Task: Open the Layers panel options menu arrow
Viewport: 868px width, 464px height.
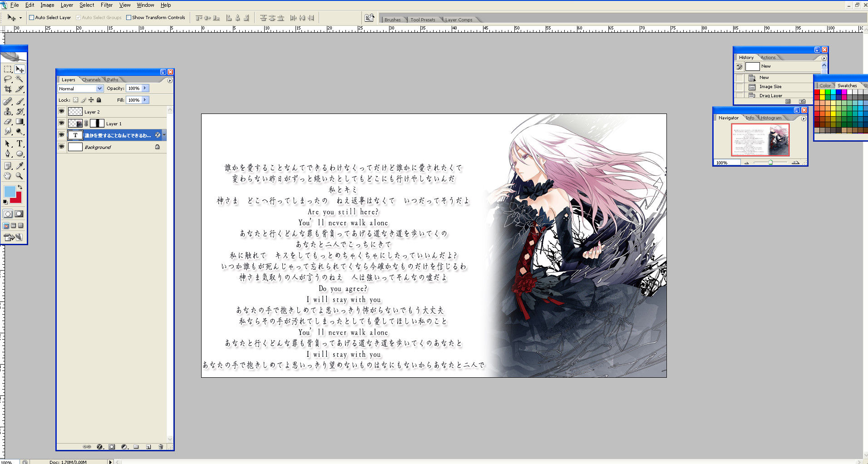Action: click(170, 80)
